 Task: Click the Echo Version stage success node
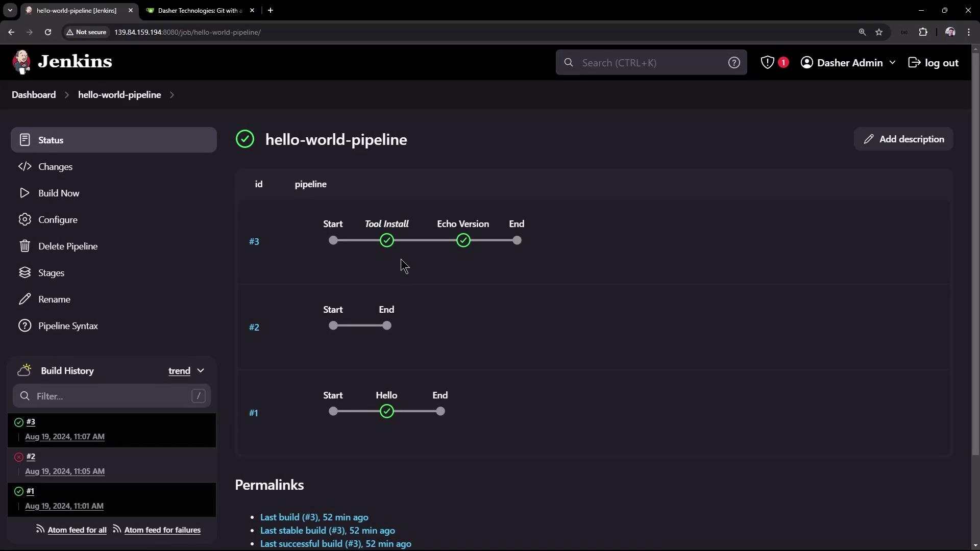463,240
